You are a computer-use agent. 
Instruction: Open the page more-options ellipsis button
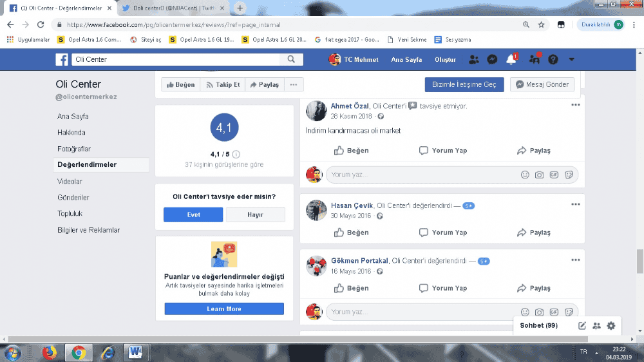293,84
